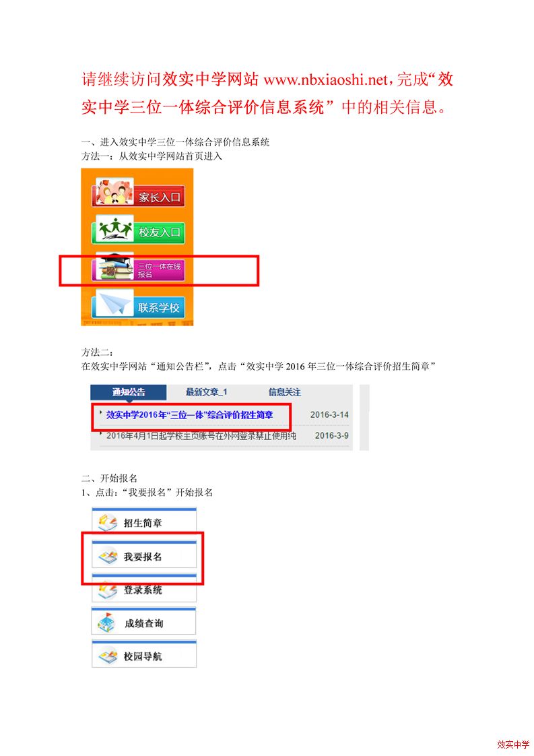Click the paper airplane 联系学校 icon
Image resolution: width=534 pixels, height=756 pixels.
click(x=114, y=305)
